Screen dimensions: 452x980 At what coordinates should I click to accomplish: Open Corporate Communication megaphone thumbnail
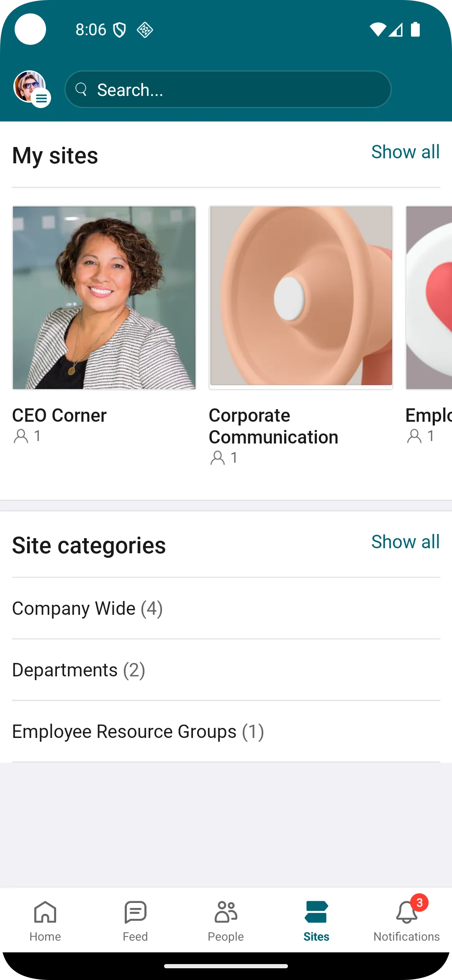pyautogui.click(x=301, y=298)
